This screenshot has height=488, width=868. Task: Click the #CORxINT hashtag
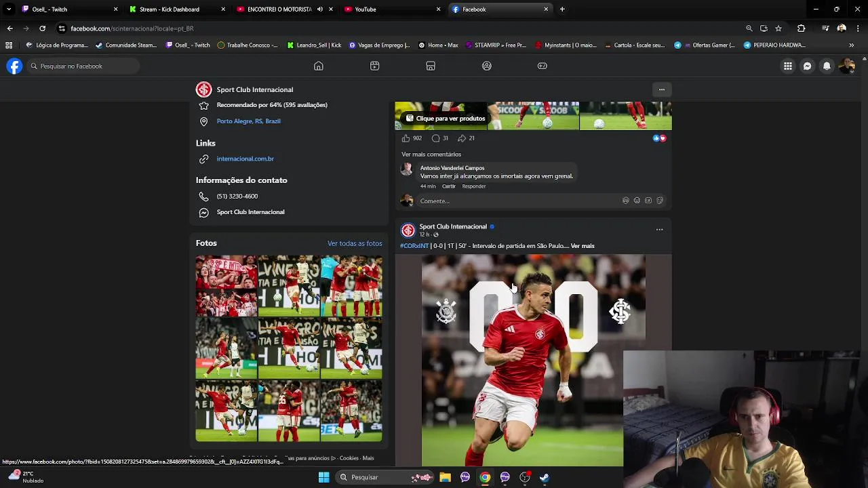pos(414,246)
